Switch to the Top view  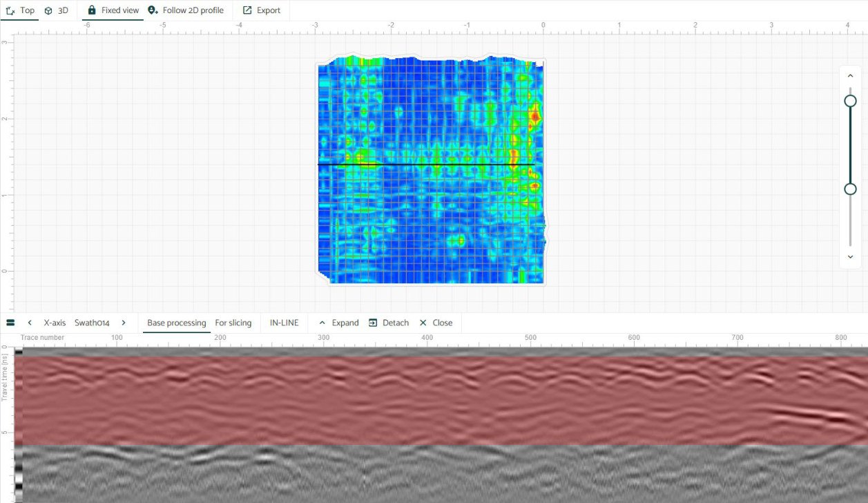(19, 10)
